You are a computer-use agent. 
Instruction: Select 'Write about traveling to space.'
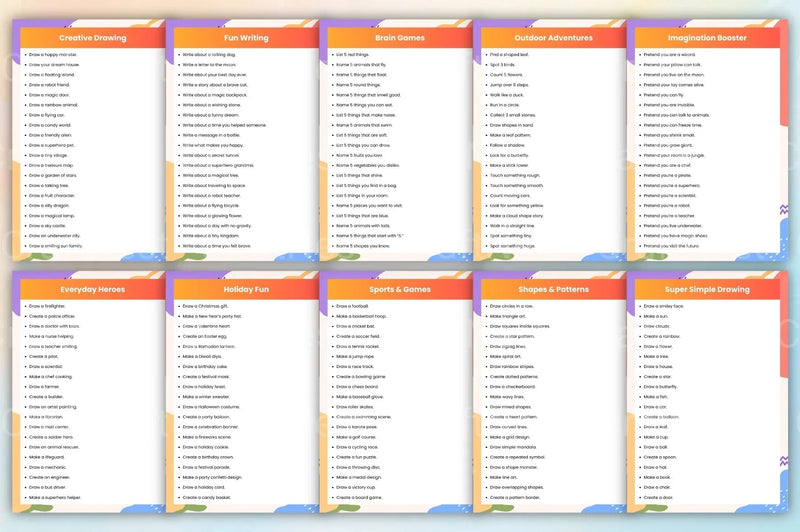(214, 186)
